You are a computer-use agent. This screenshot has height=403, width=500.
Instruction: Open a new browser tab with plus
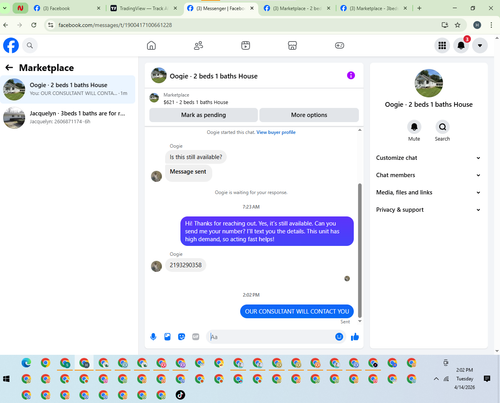click(419, 8)
